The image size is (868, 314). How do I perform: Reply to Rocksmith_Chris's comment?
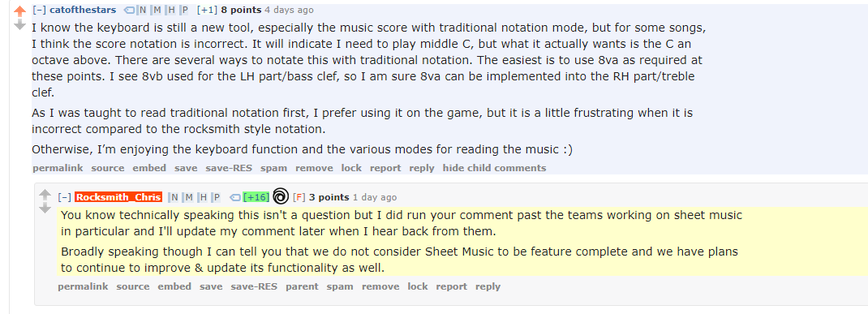pyautogui.click(x=488, y=286)
